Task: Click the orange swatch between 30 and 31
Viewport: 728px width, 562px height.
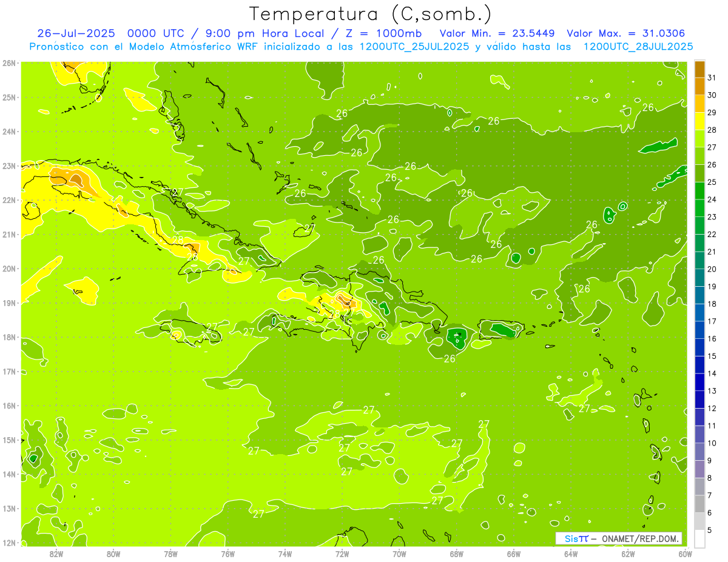Action: [699, 86]
